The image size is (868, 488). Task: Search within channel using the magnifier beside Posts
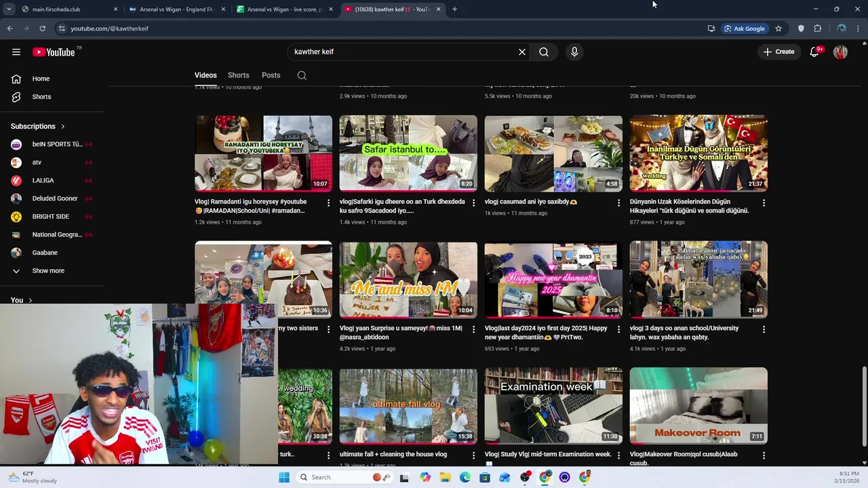tap(302, 75)
